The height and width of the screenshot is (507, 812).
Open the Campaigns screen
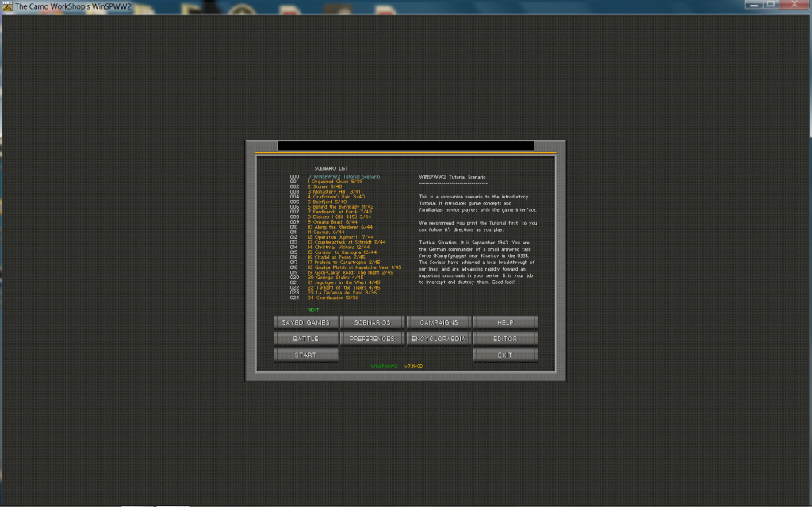pyautogui.click(x=439, y=322)
